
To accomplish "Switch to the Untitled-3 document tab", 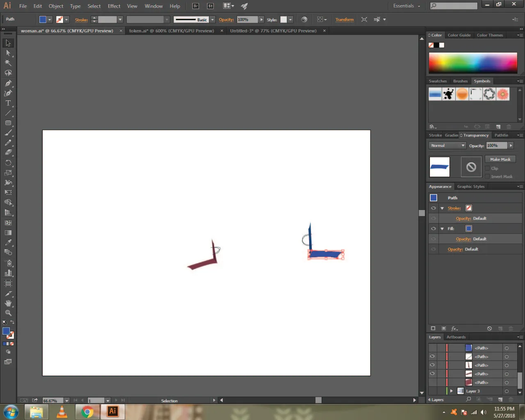I will point(273,31).
